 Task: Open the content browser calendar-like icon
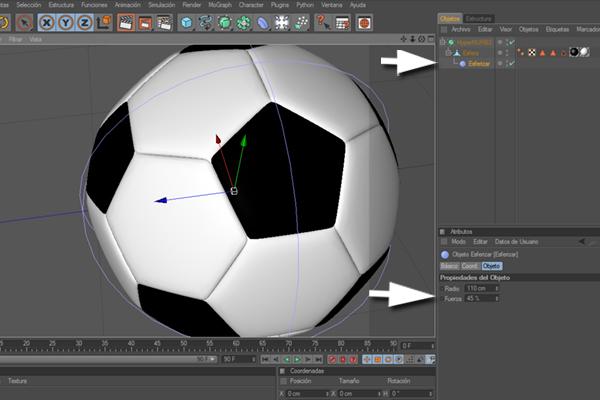point(342,23)
